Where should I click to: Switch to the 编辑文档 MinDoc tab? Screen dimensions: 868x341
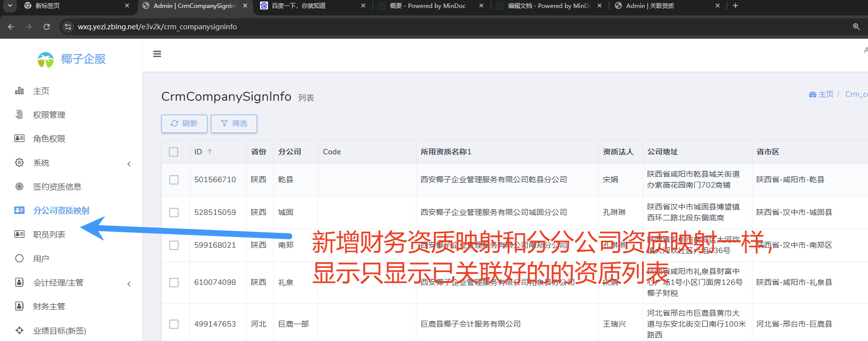coord(549,6)
